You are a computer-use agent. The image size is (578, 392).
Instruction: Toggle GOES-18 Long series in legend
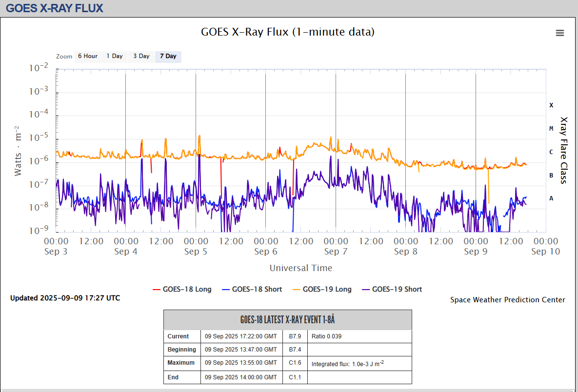click(x=183, y=289)
